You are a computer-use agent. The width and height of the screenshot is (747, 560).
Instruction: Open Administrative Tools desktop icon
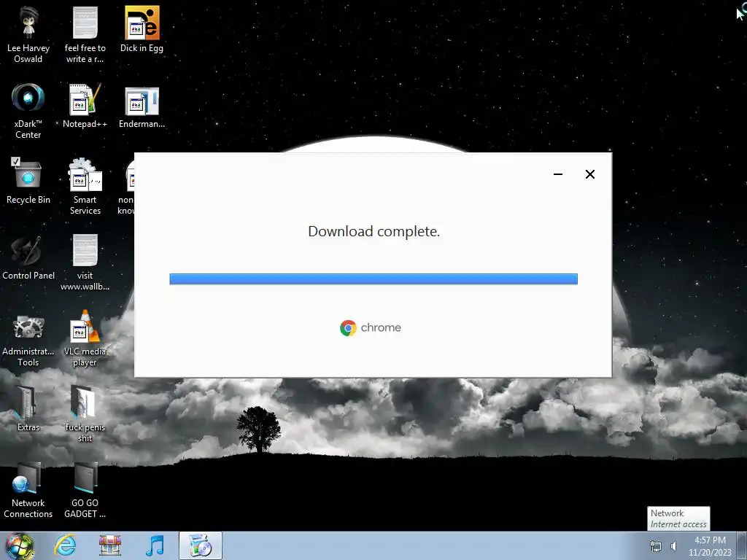(28, 340)
